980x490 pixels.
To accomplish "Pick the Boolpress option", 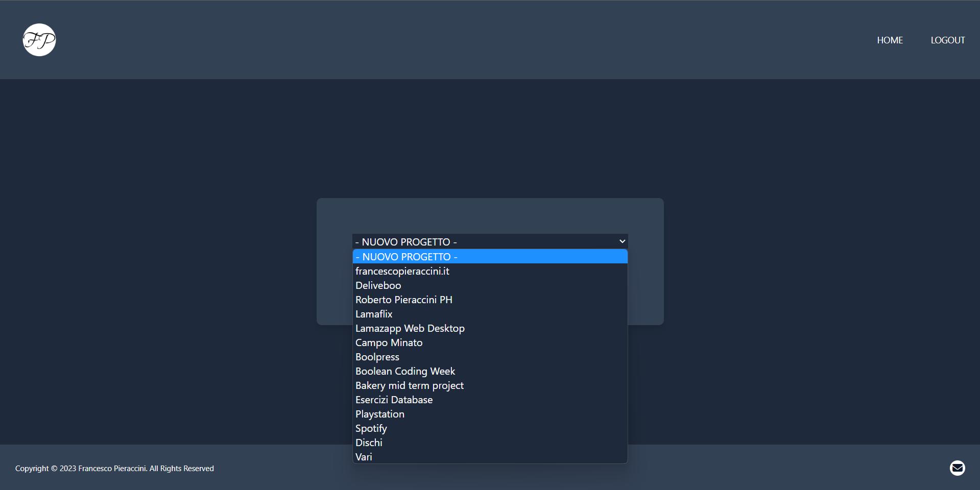I will [490, 357].
